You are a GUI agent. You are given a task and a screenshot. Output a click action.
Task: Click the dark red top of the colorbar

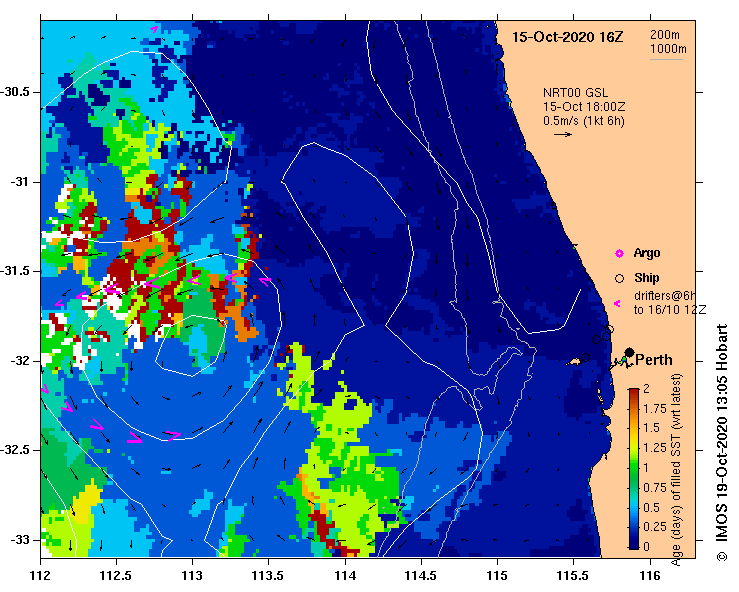[633, 393]
